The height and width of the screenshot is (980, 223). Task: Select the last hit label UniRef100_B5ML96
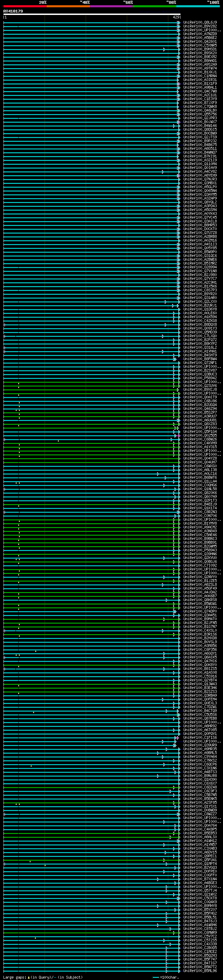tap(200, 971)
